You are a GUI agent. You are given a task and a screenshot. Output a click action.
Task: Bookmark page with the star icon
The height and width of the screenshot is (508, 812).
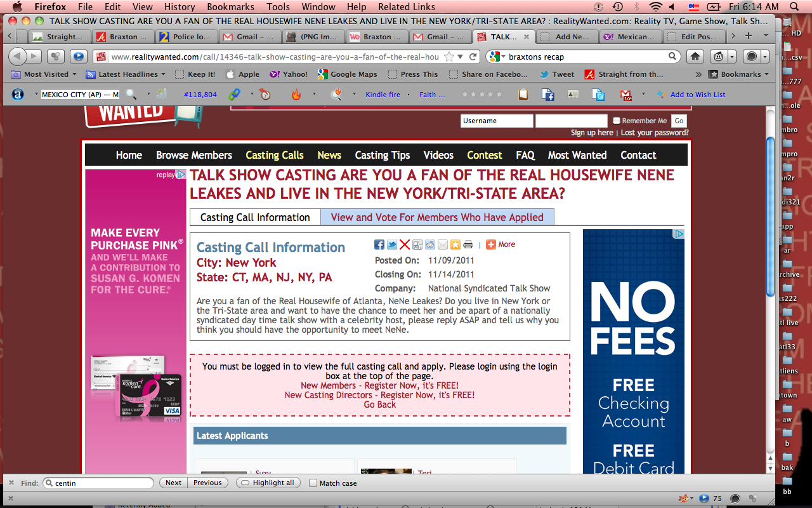(449, 57)
